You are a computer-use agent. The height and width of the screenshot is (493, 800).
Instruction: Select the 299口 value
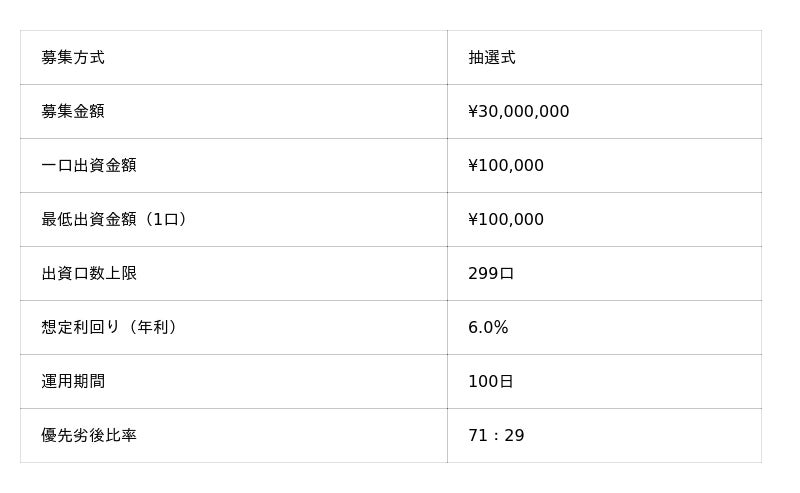coord(491,274)
